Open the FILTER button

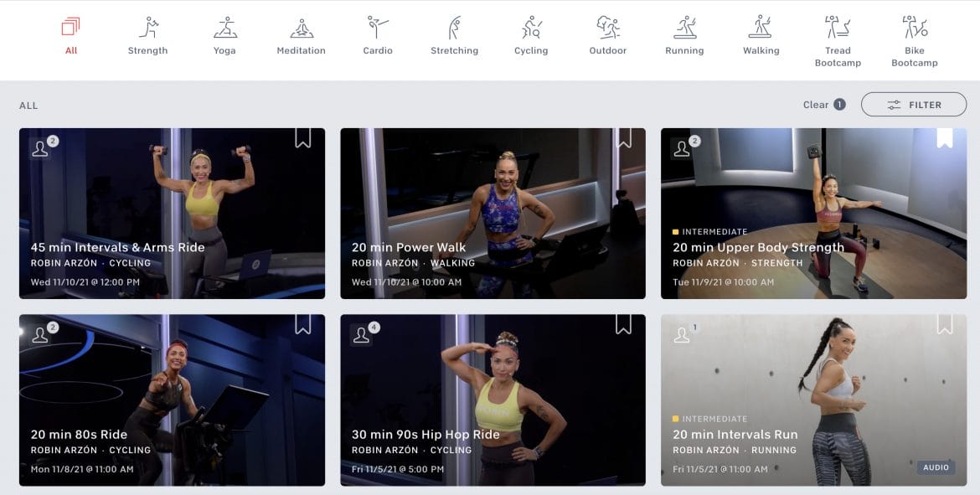(914, 105)
